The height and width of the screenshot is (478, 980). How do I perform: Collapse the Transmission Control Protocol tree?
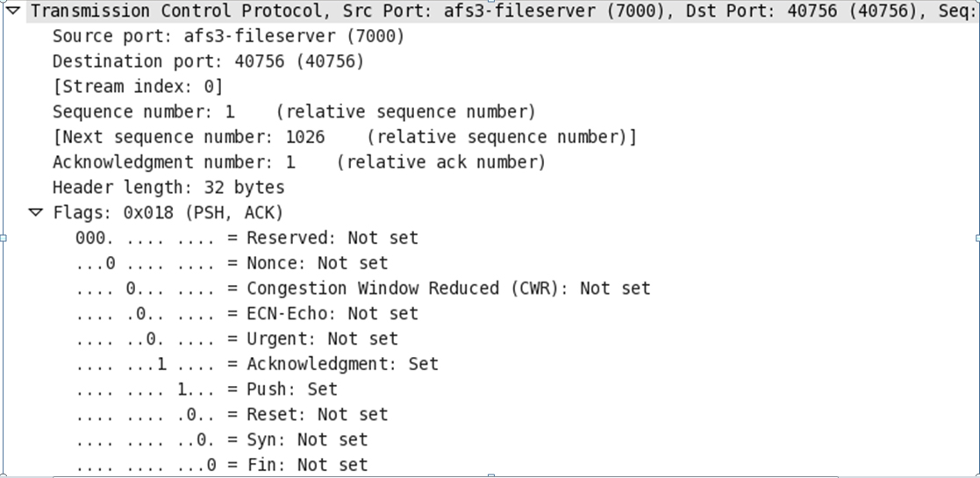coord(12,11)
